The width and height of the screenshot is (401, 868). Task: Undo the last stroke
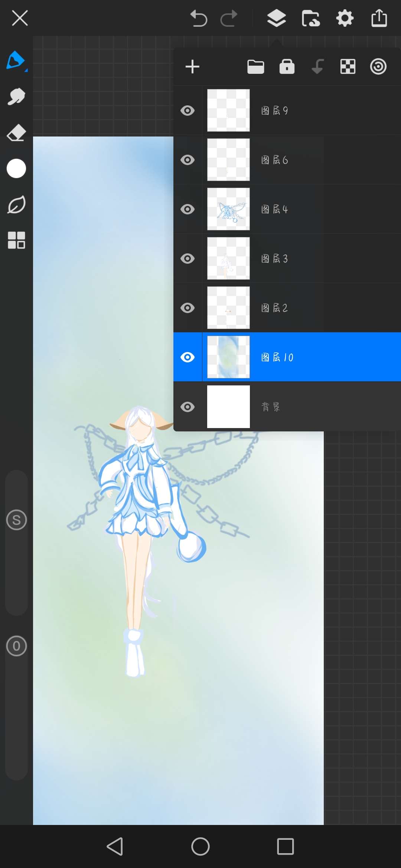(x=199, y=18)
